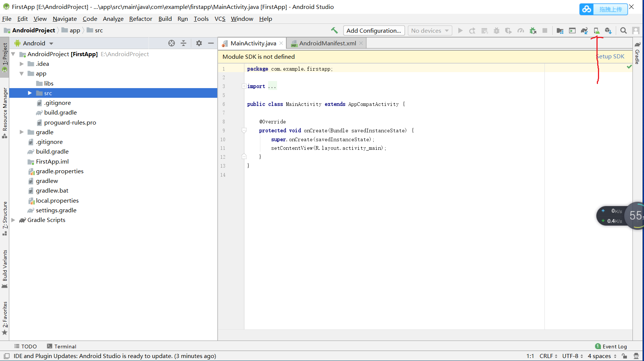Open the VCS menu
This screenshot has height=361, width=644.
click(x=220, y=19)
